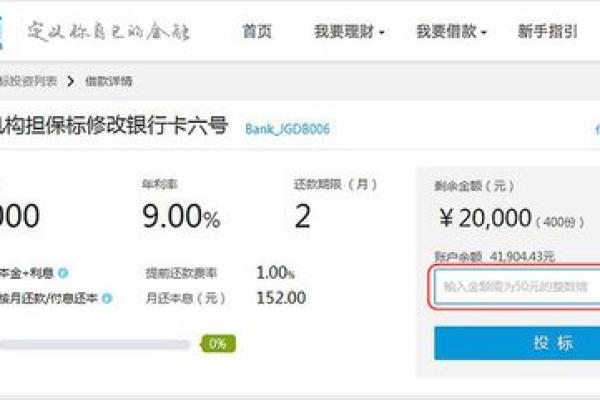Open the Bank_JGDB006 link
This screenshot has width=600, height=400.
pos(287,129)
